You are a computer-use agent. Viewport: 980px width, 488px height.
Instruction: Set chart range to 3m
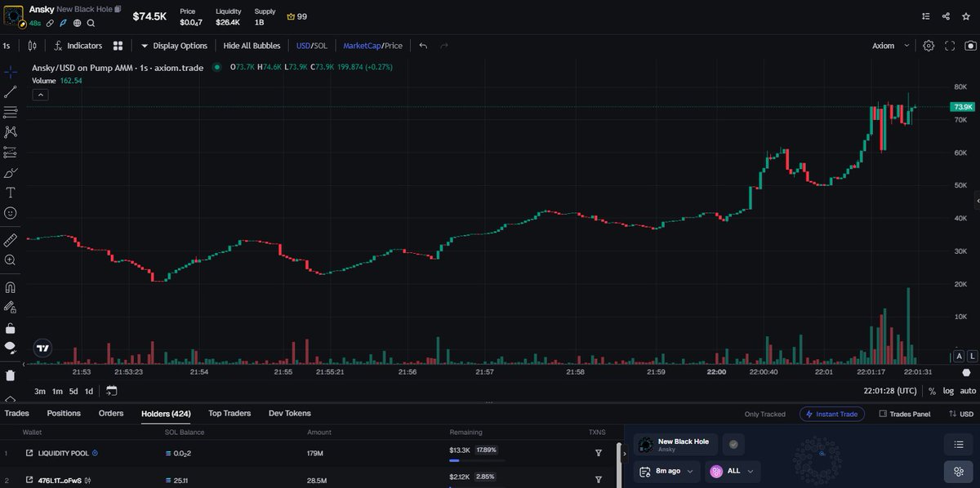point(40,391)
